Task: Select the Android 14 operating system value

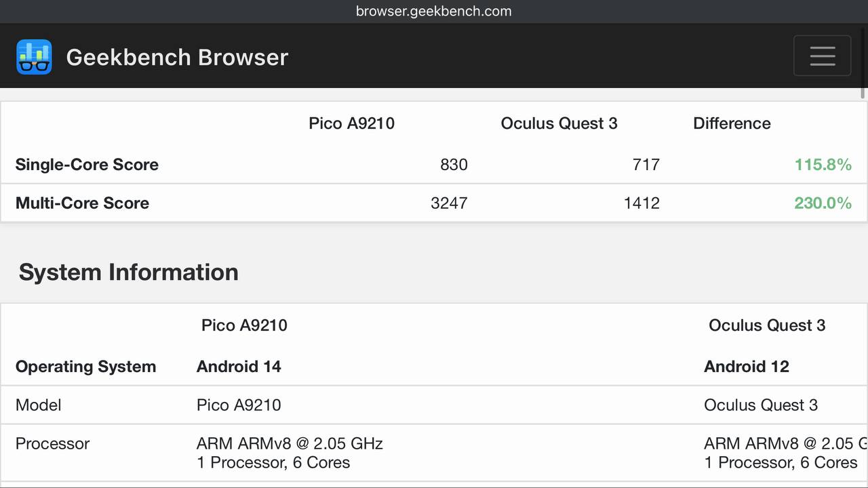Action: tap(239, 367)
